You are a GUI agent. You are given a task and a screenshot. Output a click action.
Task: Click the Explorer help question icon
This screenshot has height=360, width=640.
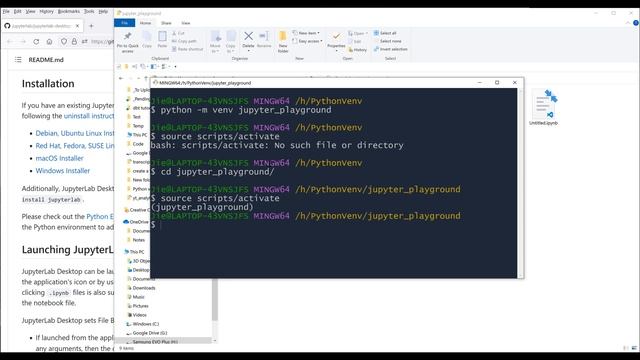636,23
